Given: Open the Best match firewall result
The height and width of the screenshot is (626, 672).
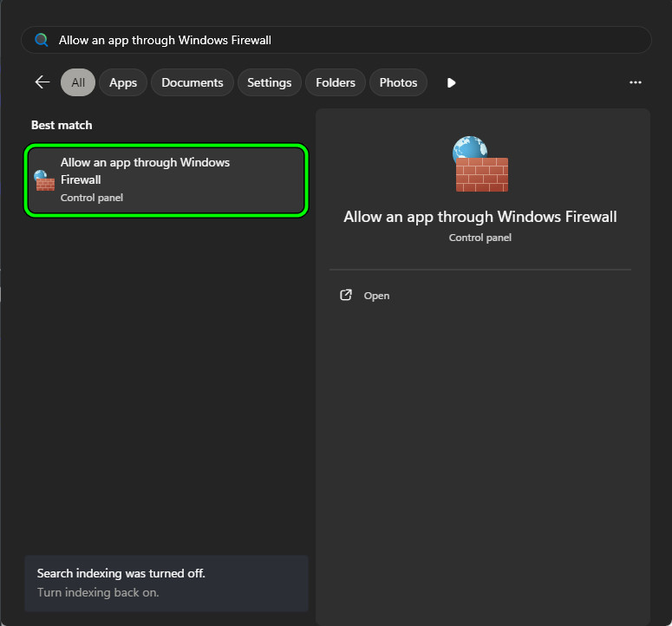Looking at the screenshot, I should tap(166, 180).
